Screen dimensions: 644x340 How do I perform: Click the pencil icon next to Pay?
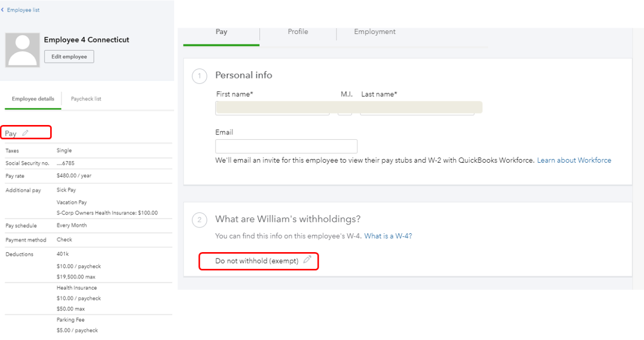point(25,133)
